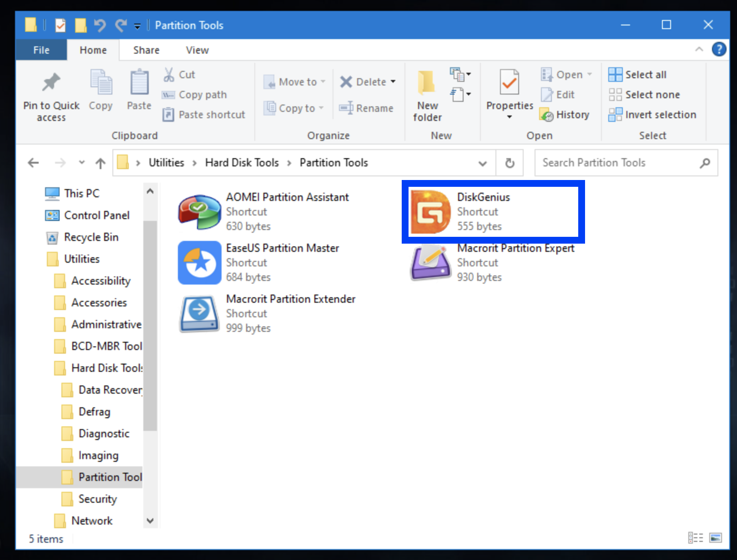Navigate to Hard Disk Tools in breadcrumb

(242, 163)
